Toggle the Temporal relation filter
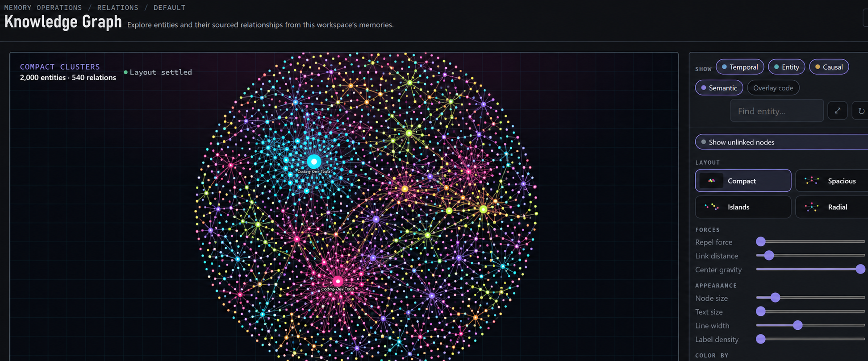This screenshot has height=361, width=868. coord(740,67)
